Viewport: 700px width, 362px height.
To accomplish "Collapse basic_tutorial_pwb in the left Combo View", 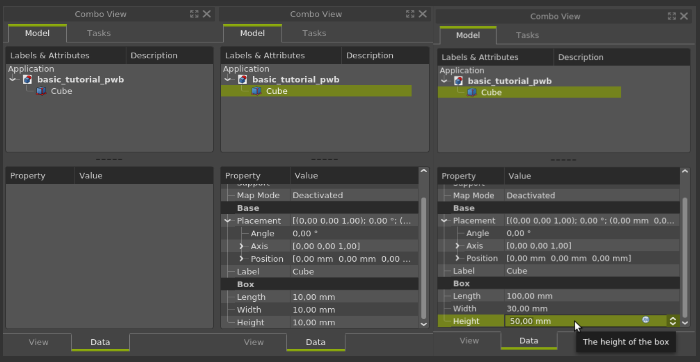I will point(13,80).
